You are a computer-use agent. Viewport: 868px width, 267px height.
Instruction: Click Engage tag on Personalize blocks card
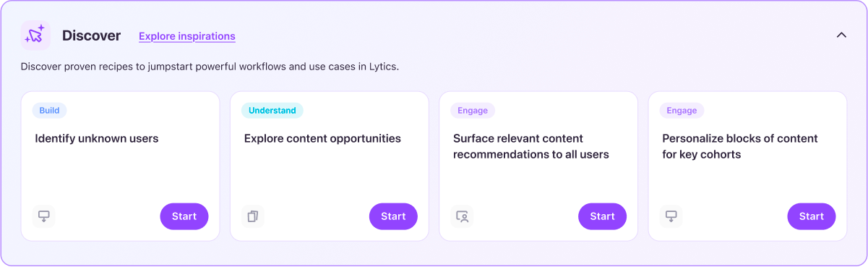pyautogui.click(x=682, y=111)
